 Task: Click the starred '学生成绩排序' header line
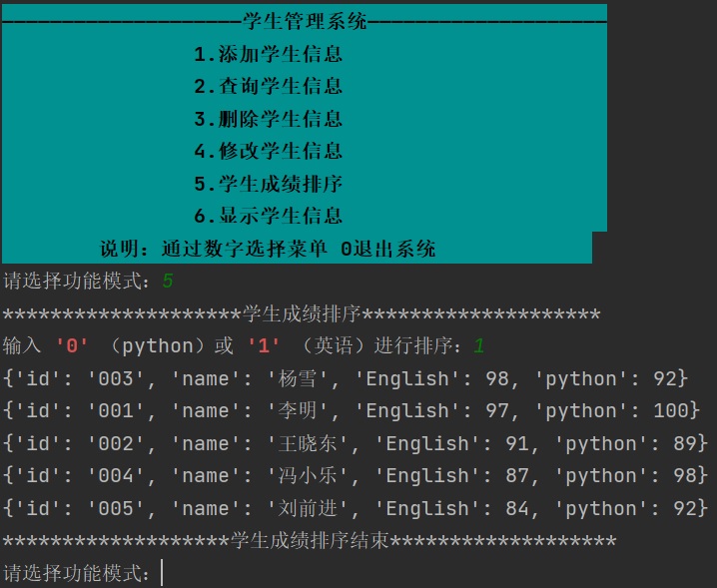coord(302,314)
